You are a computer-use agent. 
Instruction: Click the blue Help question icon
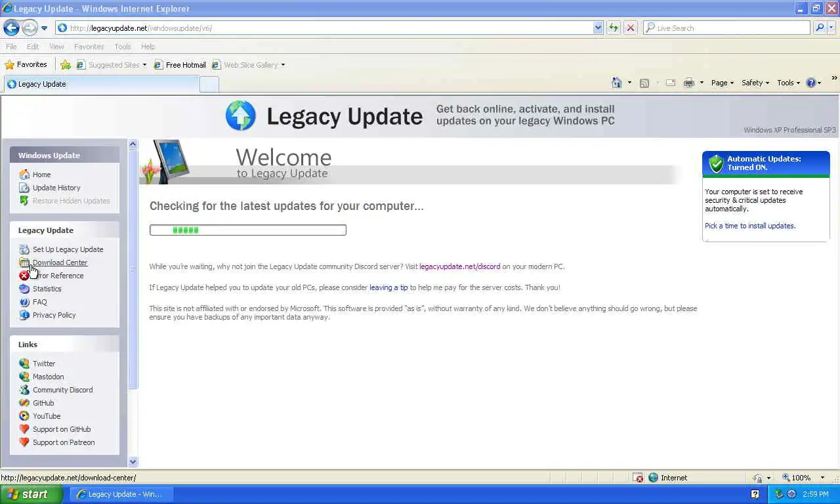pos(810,83)
